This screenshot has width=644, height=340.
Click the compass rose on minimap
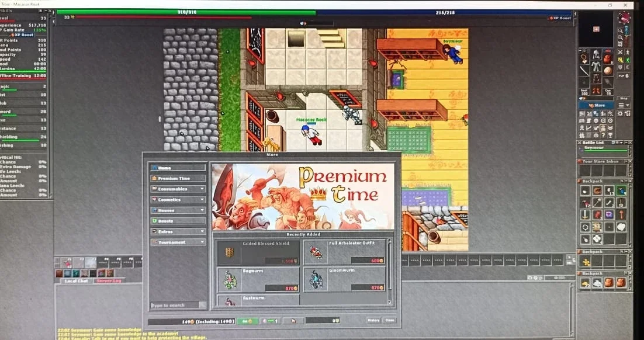coord(624,18)
